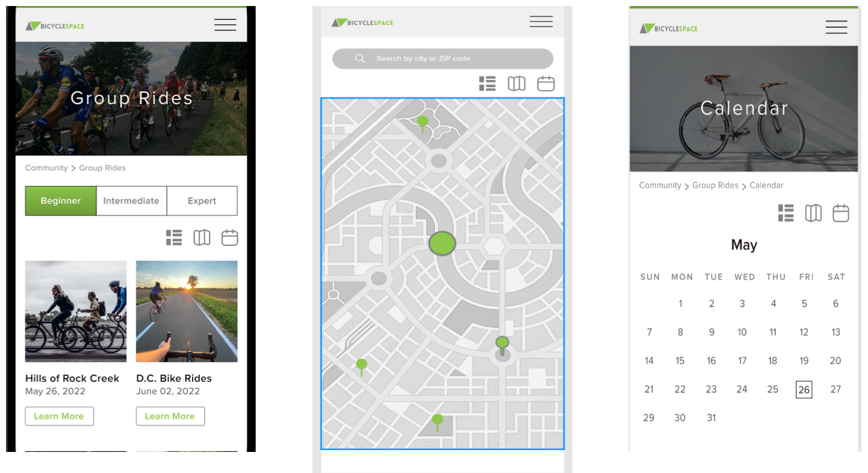Open hamburger menu on Calendar screen
This screenshot has width=868, height=473.
pyautogui.click(x=837, y=27)
